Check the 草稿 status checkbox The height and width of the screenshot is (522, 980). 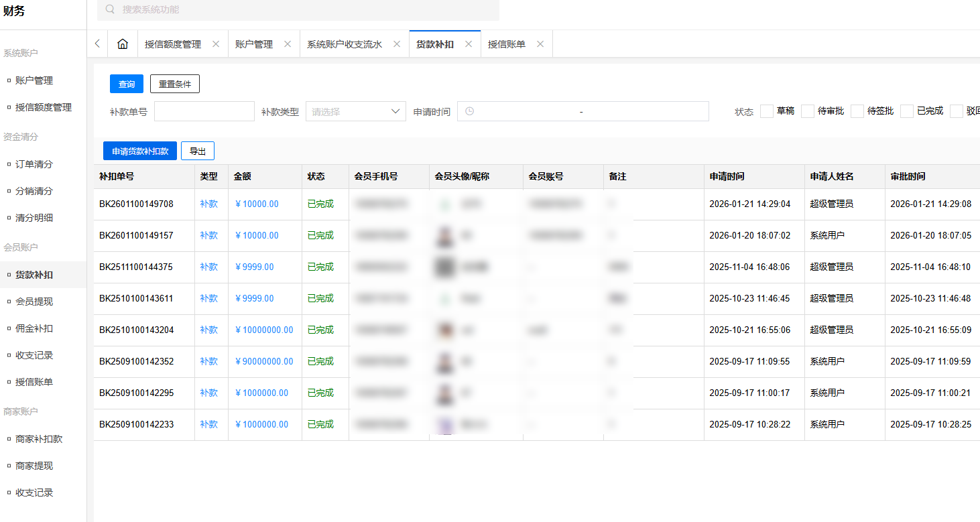[x=766, y=111]
